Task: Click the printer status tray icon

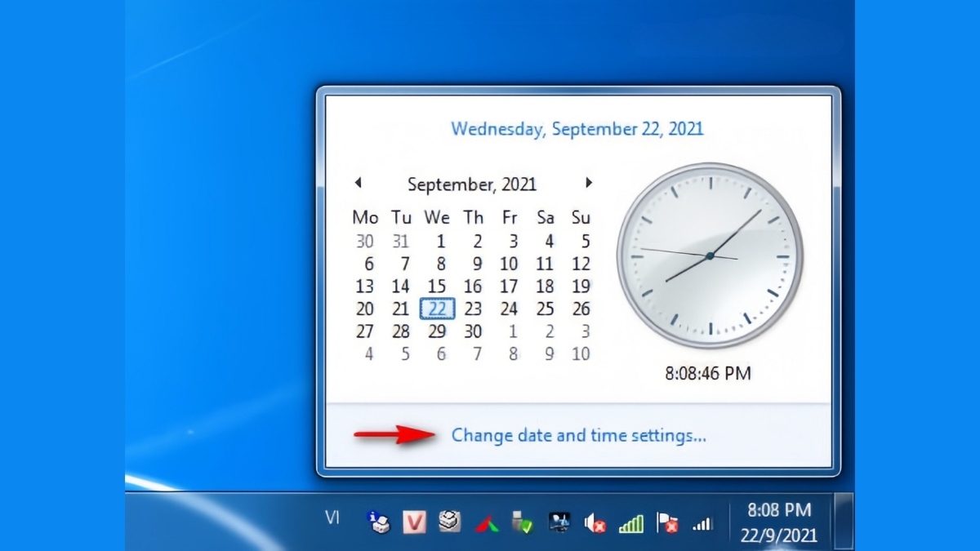Action: pyautogui.click(x=377, y=522)
